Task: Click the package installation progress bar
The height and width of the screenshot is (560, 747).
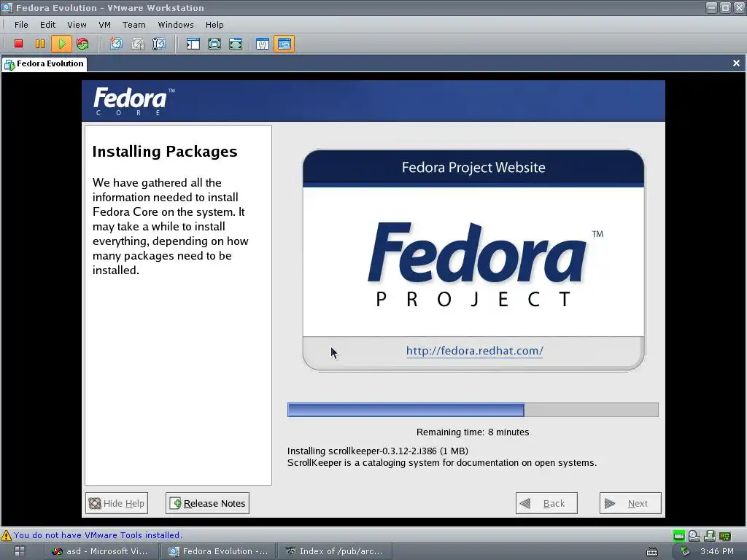Action: (x=473, y=410)
